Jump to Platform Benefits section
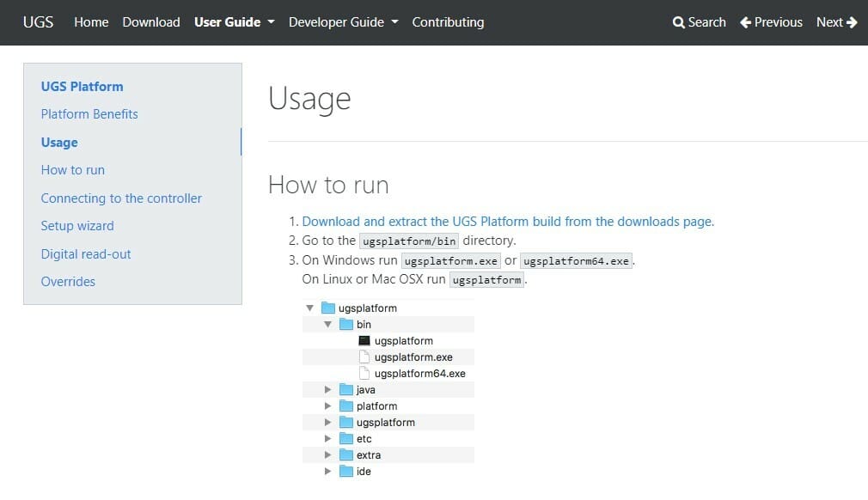Viewport: 868px width, 500px height. click(x=89, y=114)
